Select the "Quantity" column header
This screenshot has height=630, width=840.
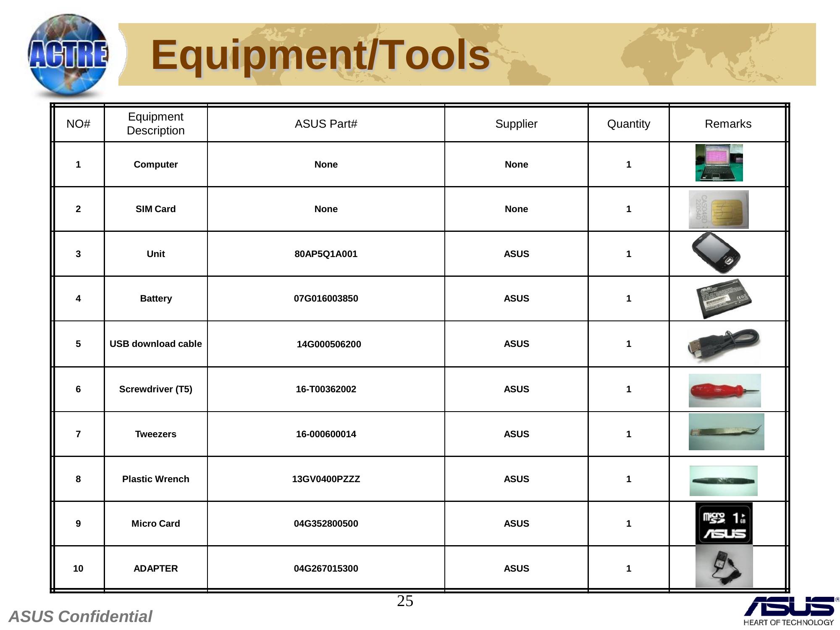point(629,124)
